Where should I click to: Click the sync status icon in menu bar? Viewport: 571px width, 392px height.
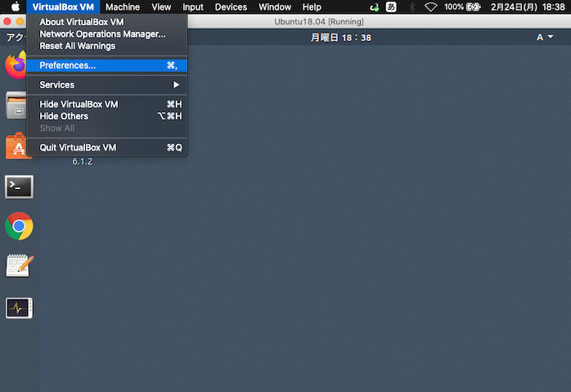pos(374,7)
